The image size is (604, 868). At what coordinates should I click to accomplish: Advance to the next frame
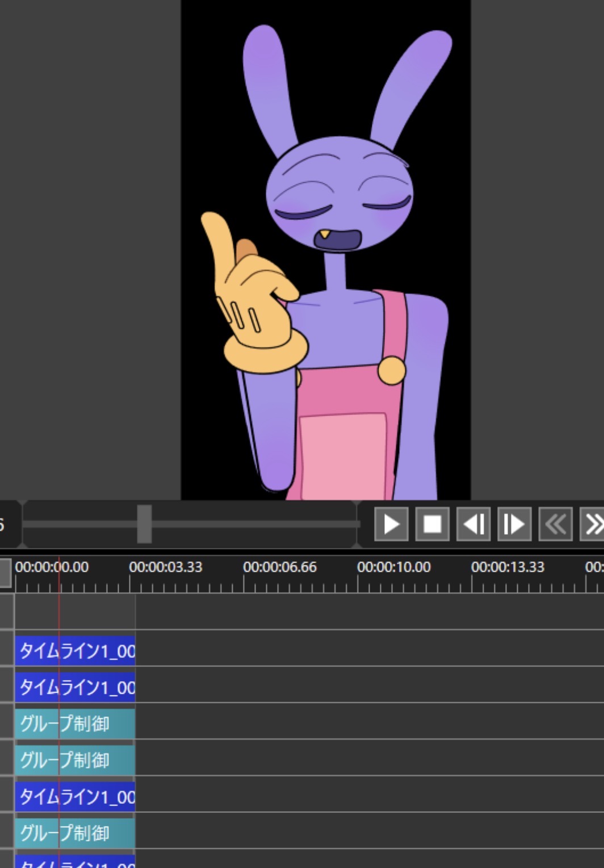514,524
